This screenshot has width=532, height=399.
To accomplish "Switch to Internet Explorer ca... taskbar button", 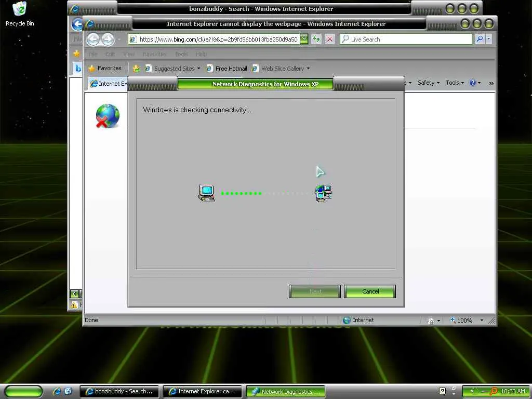I will pyautogui.click(x=203, y=391).
